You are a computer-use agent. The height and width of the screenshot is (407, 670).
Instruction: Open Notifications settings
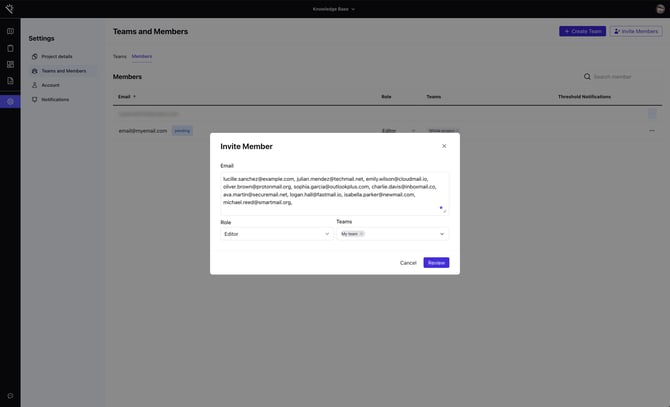click(x=55, y=100)
